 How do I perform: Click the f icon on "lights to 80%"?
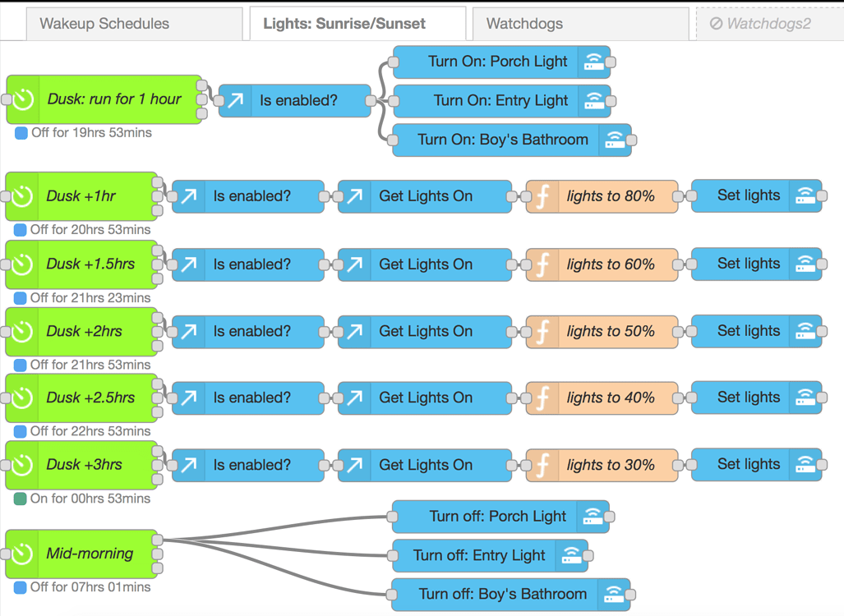(544, 195)
